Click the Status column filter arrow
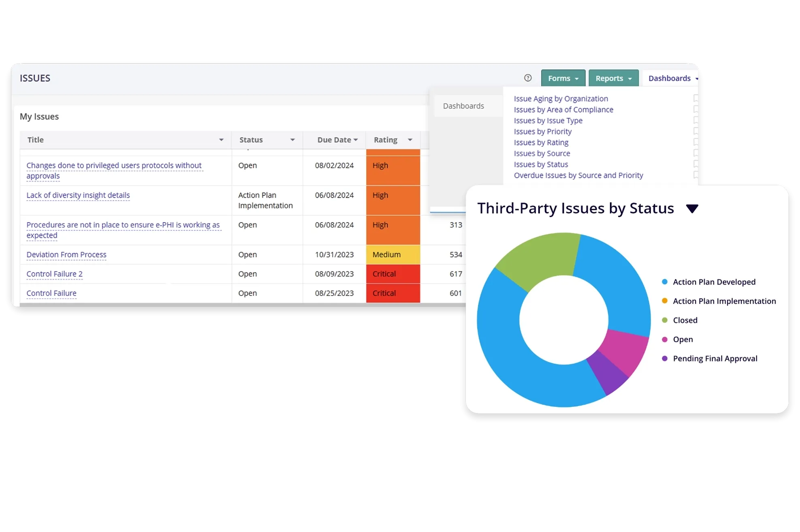Viewport: 800px width, 532px height. click(292, 140)
